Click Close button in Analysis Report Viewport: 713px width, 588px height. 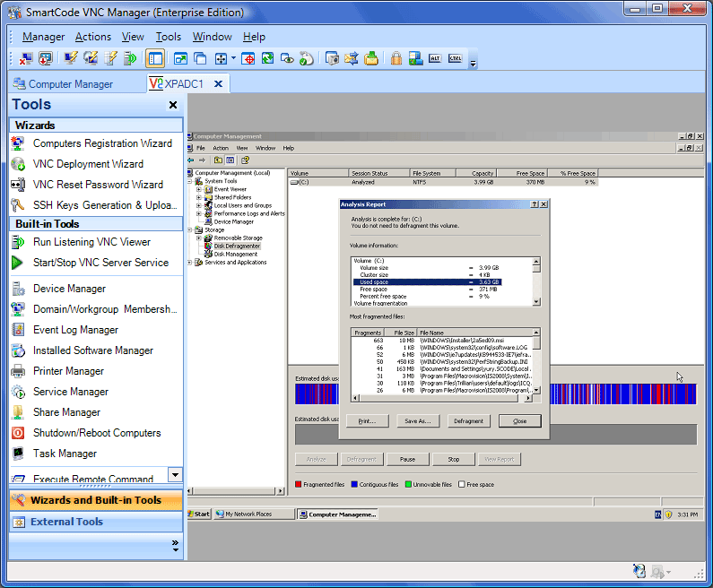(520, 421)
